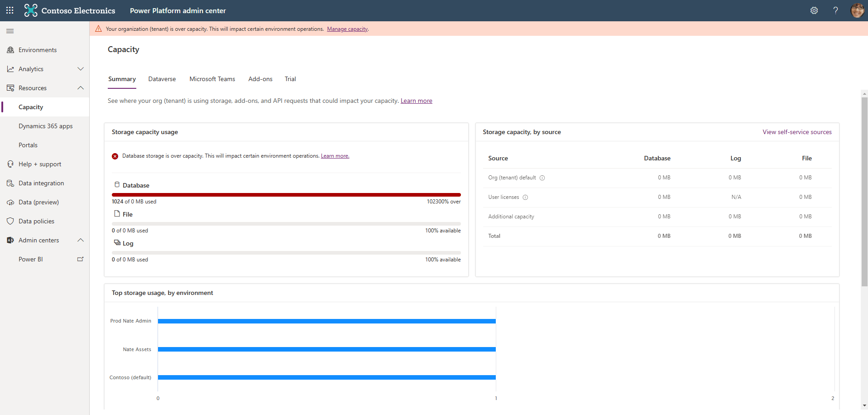Click the Admin centers icon
Image resolution: width=868 pixels, height=415 pixels.
click(10, 240)
